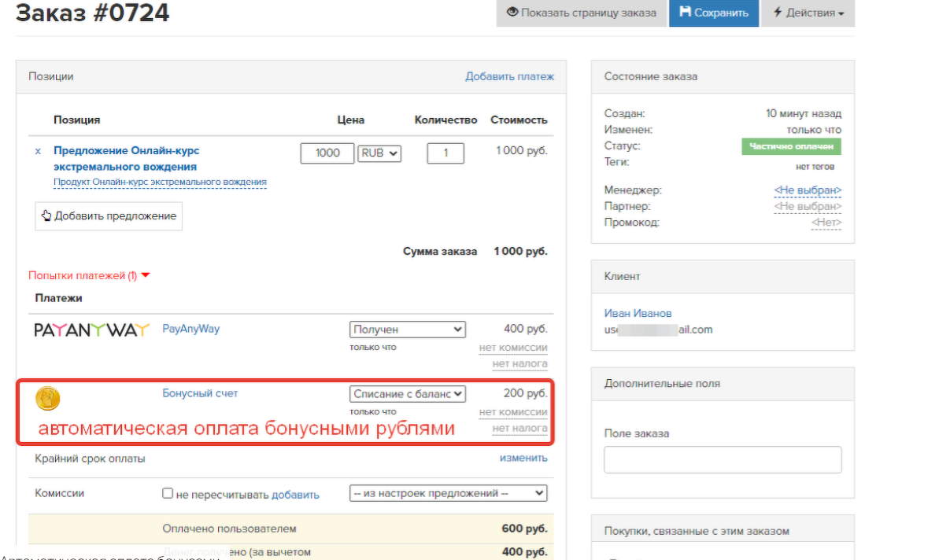Screen dimensions: 939x560
Task: Remove position with the x mark
Action: (x=38, y=151)
